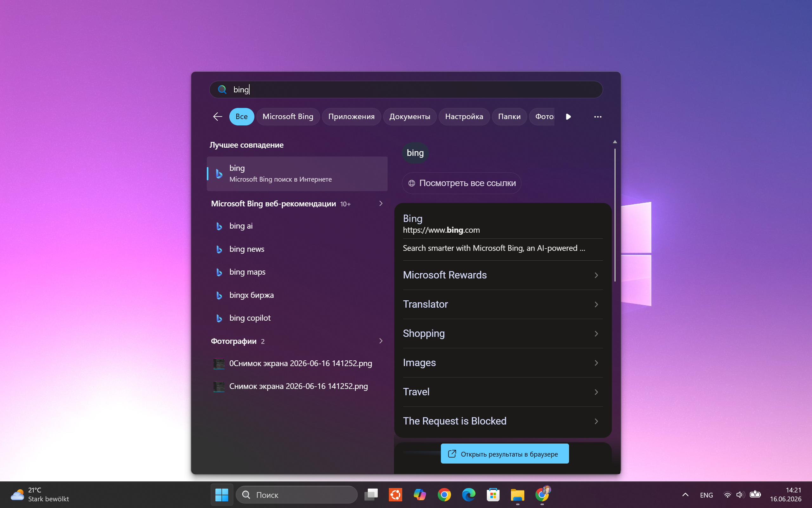Switch to the Настройка filter tab
Image resolution: width=812 pixels, height=508 pixels.
click(x=464, y=117)
